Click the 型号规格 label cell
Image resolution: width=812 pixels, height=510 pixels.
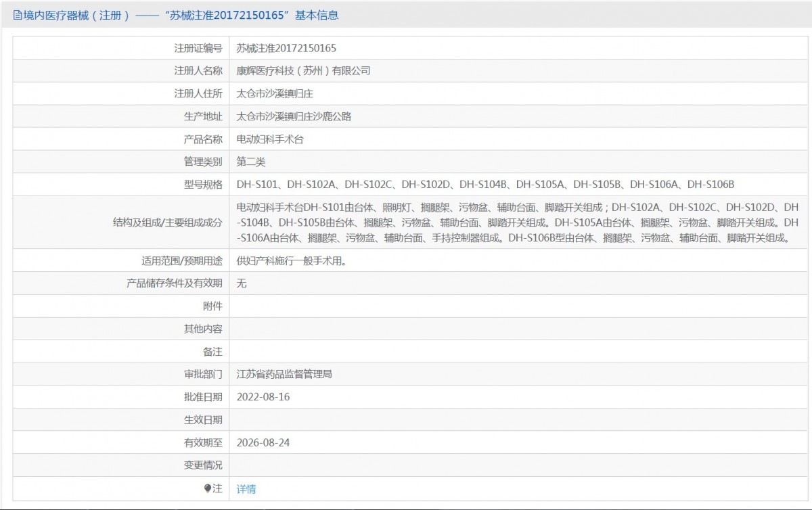click(121, 184)
